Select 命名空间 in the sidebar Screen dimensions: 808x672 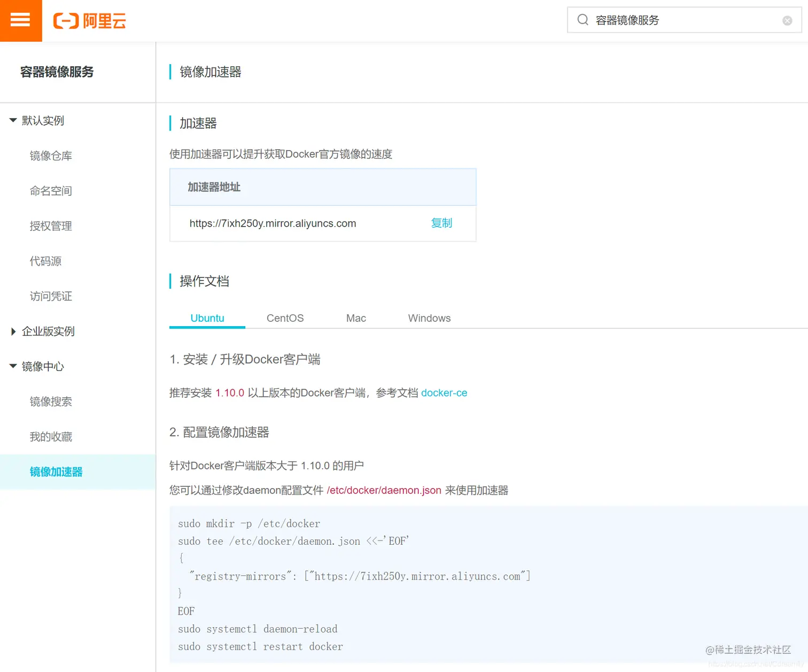(x=51, y=191)
